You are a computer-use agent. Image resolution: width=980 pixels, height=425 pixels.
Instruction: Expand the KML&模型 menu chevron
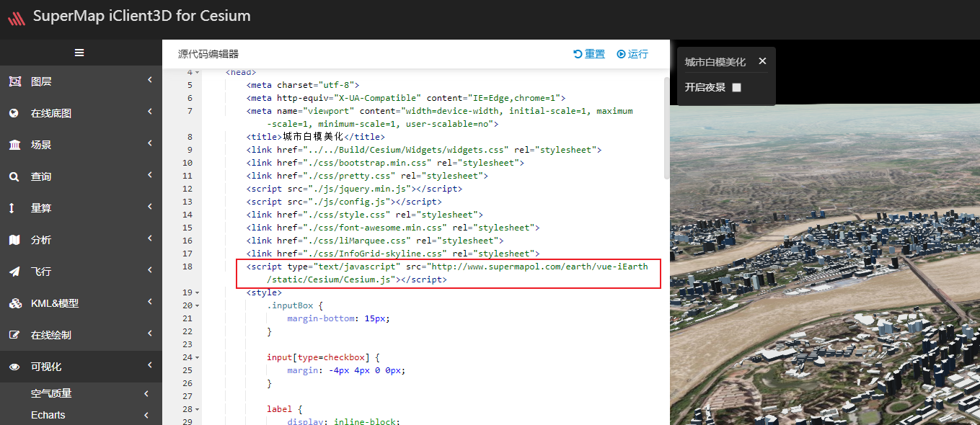pyautogui.click(x=150, y=302)
